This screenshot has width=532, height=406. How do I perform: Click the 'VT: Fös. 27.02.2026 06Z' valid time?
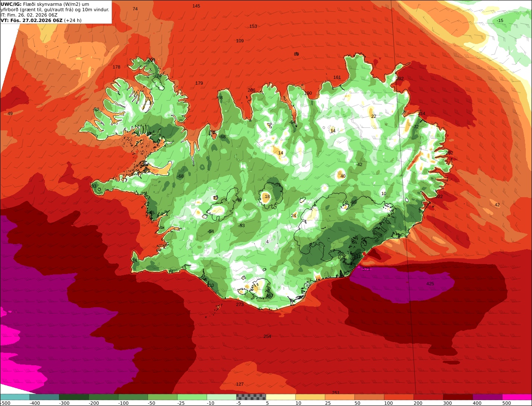click(32, 20)
